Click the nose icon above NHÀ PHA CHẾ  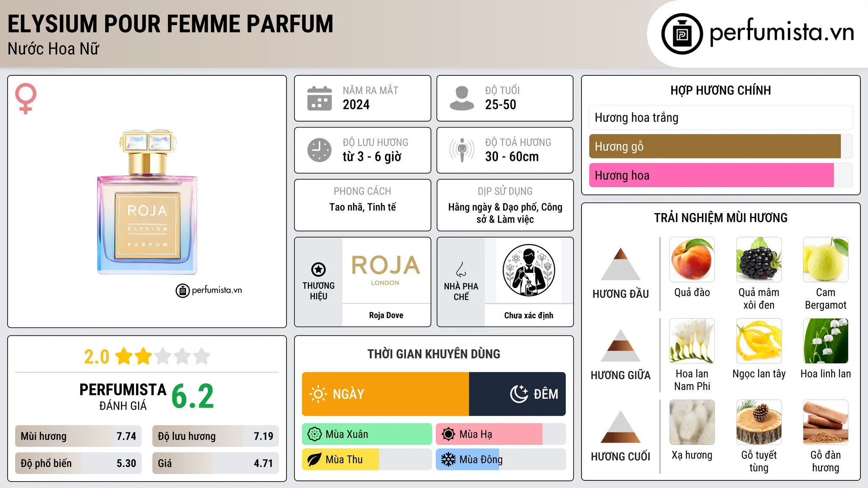coord(461,269)
